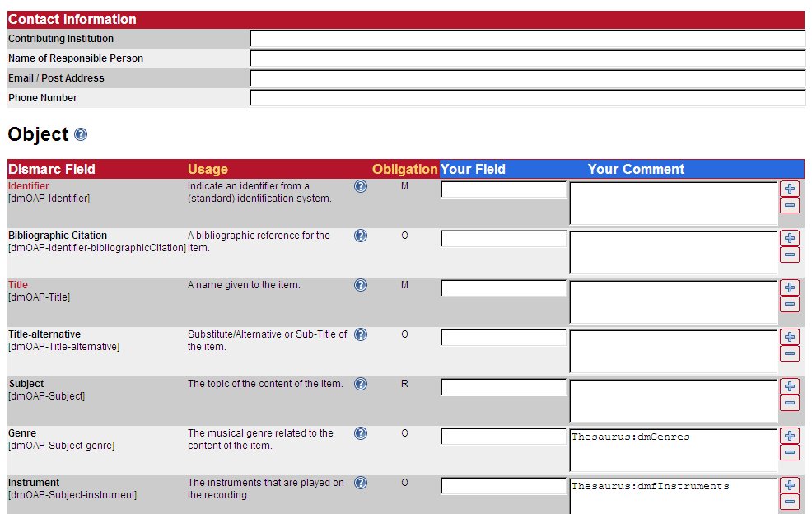Remove row with Title-alternative minus icon
This screenshot has height=514, width=812.
click(x=790, y=354)
